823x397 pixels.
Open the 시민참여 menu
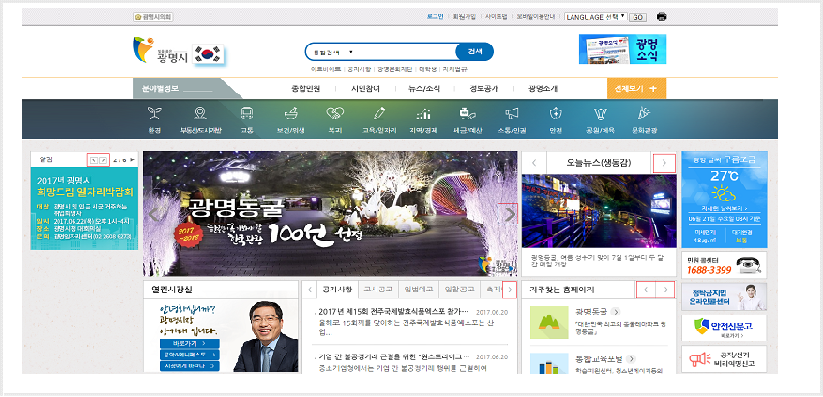365,89
